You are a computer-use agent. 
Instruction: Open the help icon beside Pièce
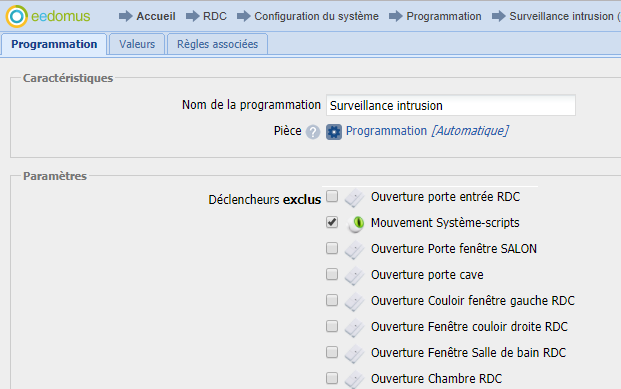pyautogui.click(x=313, y=132)
